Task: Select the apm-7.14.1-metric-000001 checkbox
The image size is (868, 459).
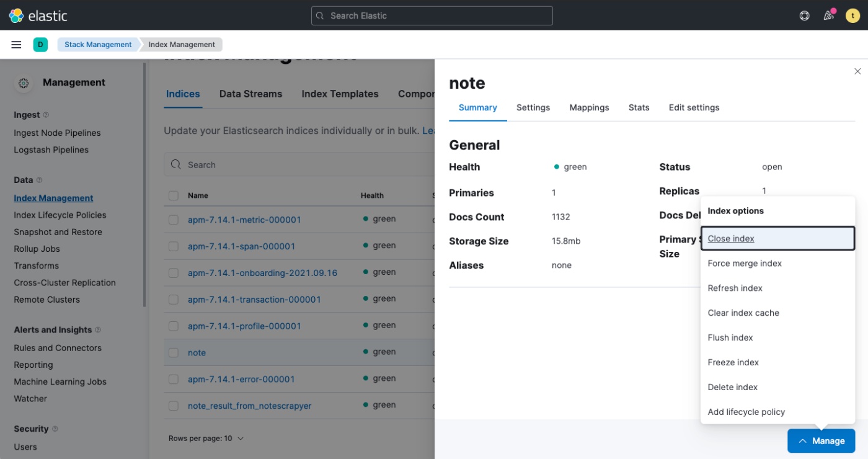Action: tap(174, 220)
